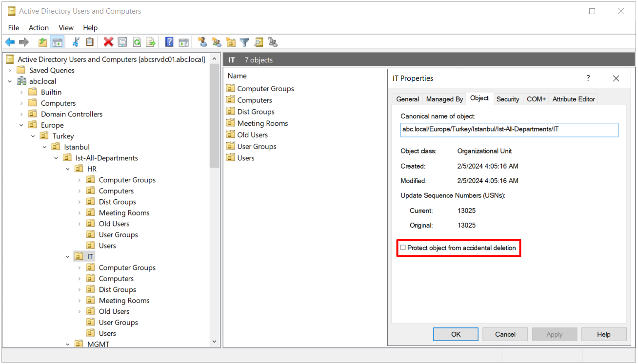Viewport: 638px width, 364px height.
Task: Click the Old Users OU icon in the list pane
Action: point(231,134)
